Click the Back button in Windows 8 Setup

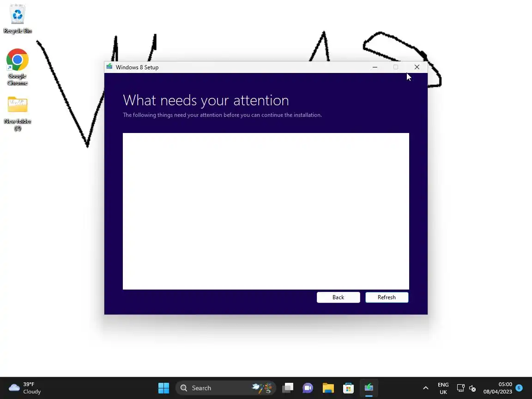(338, 297)
